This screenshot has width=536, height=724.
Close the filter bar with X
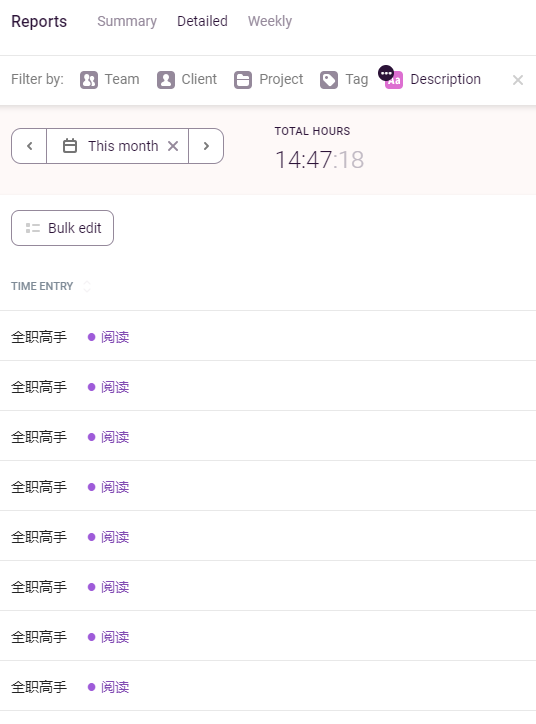click(518, 80)
